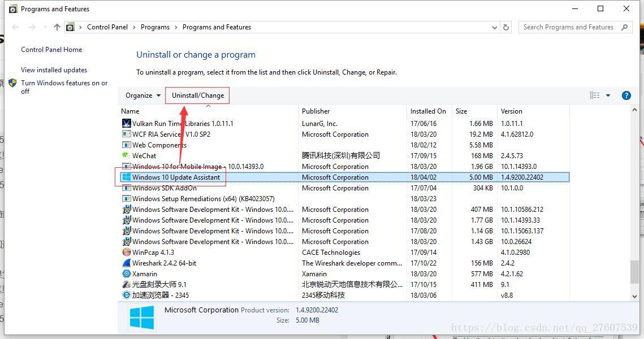
Task: Go up one level with up arrow
Action: pyautogui.click(x=57, y=27)
